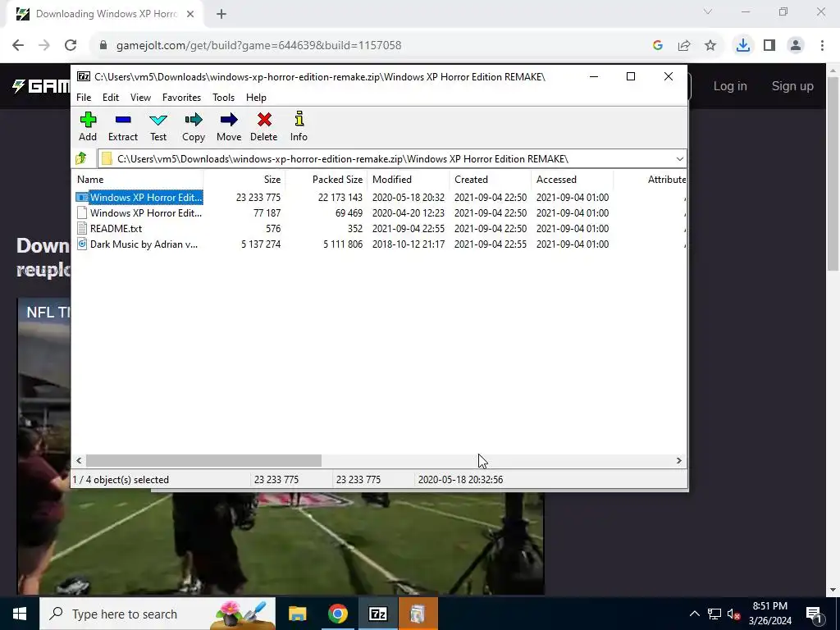Choose the Move toolbar icon
840x630 pixels.
[x=229, y=120]
